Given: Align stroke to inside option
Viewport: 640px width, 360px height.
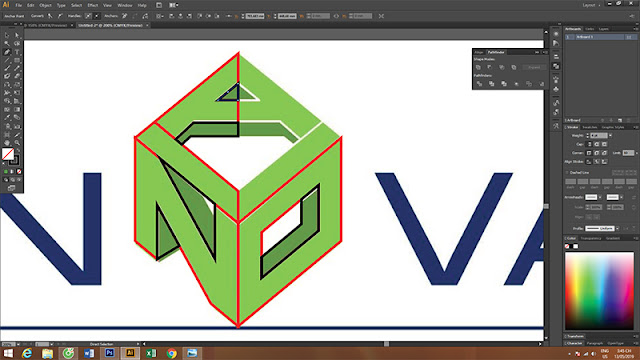Looking at the screenshot, I should [597, 162].
